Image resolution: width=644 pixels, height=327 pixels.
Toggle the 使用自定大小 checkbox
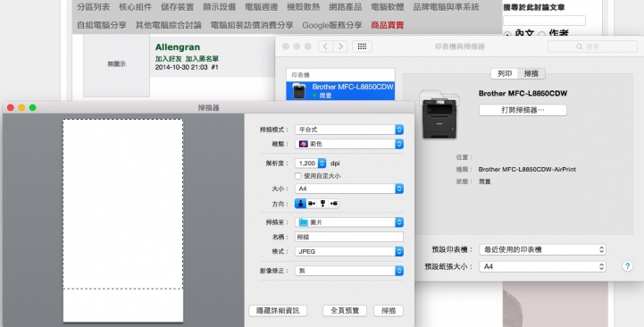point(298,176)
